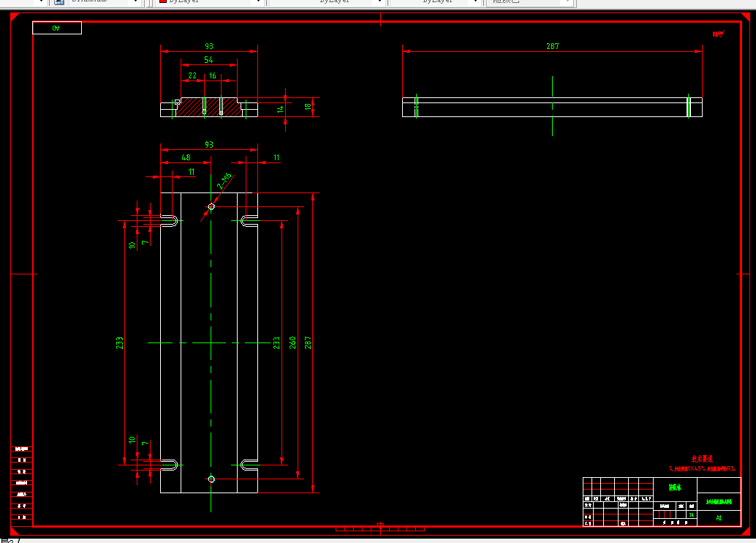This screenshot has height=543, width=756.
Task: Select the 93 dimension above plan view
Action: (209, 145)
